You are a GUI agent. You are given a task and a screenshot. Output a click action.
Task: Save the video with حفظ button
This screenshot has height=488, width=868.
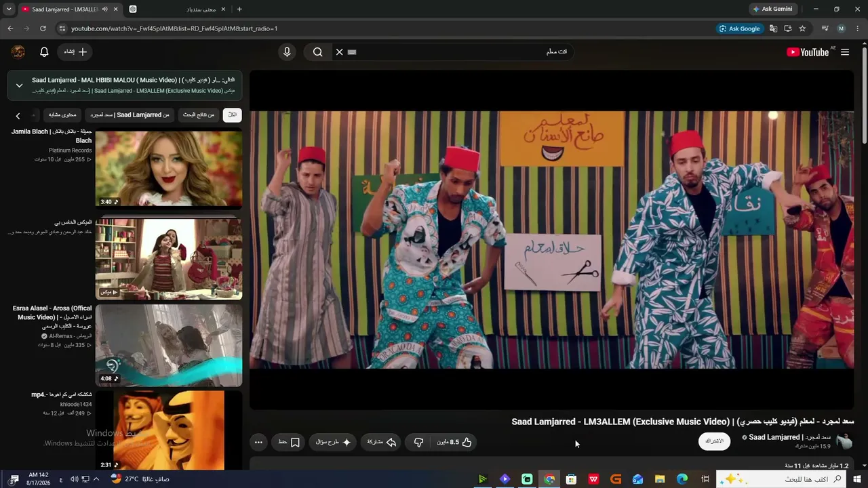tap(289, 442)
